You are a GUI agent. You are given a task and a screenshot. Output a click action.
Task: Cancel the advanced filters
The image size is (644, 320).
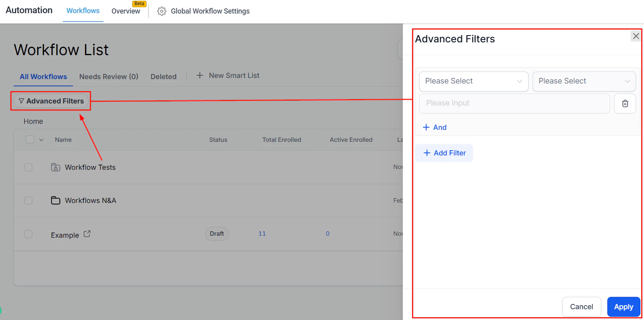(581, 307)
